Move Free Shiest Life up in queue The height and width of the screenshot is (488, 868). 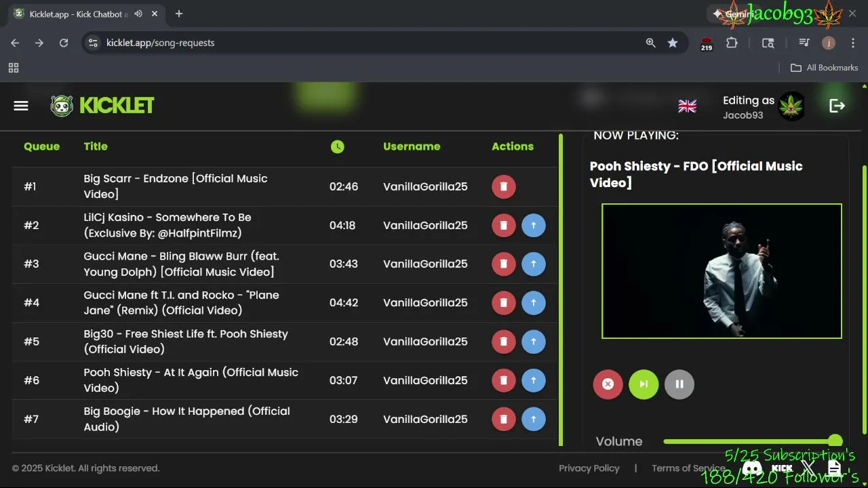[534, 342]
